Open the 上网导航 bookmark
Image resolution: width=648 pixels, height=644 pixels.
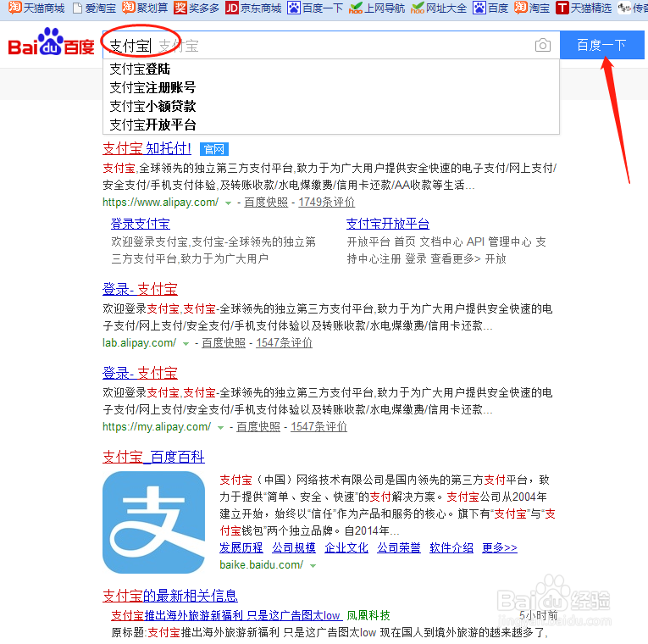point(377,8)
